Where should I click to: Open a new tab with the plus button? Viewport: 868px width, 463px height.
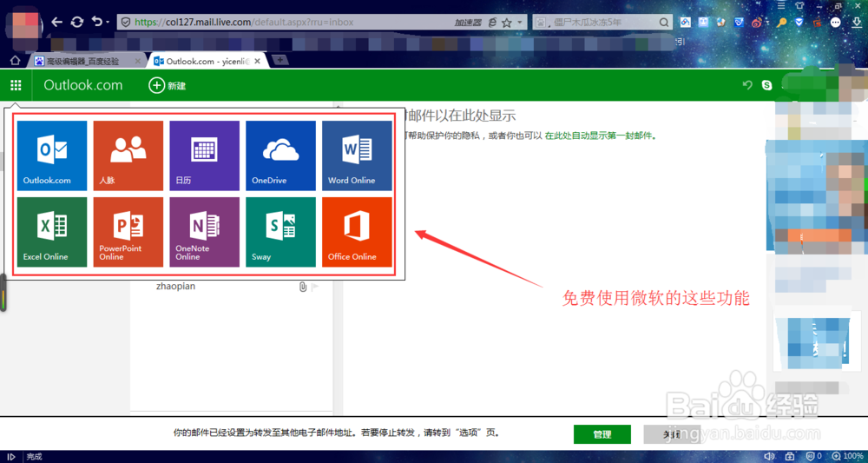(280, 60)
